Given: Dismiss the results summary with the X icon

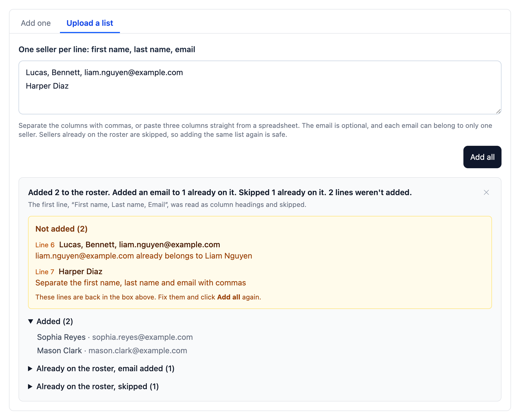Looking at the screenshot, I should click(x=486, y=192).
